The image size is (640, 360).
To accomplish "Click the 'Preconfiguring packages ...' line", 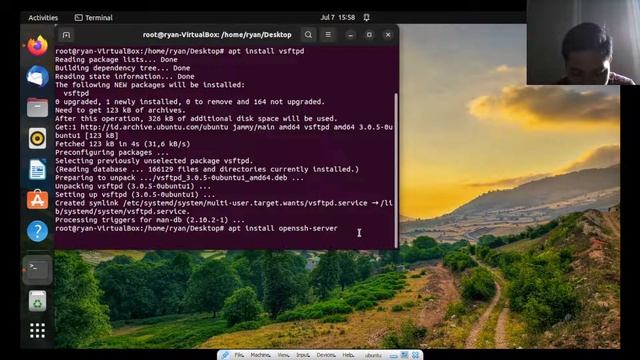I will point(112,153).
